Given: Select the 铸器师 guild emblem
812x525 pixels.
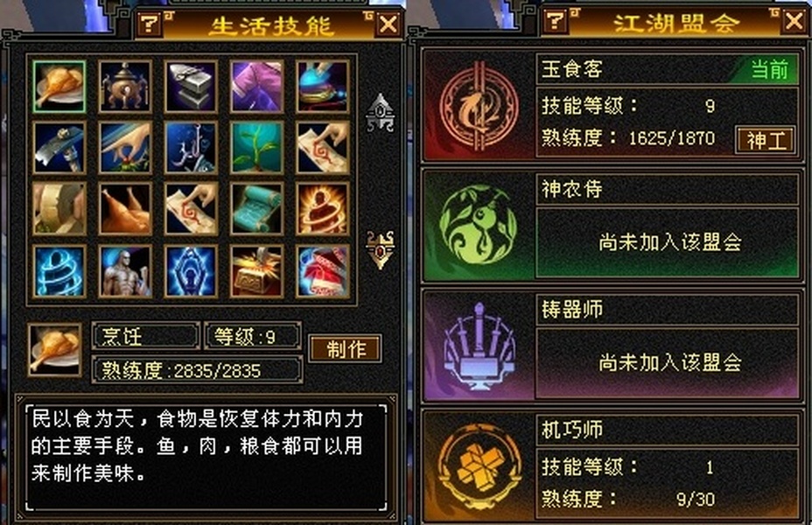Looking at the screenshot, I should (x=479, y=346).
